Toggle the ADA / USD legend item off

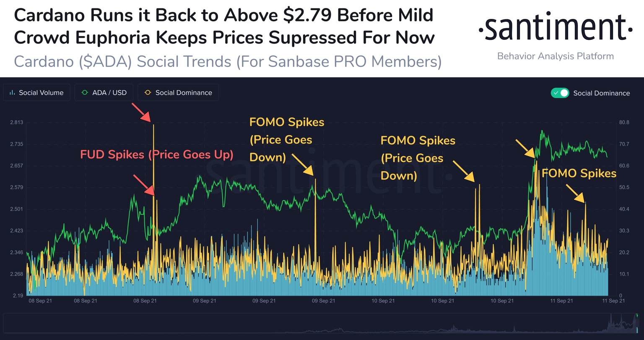coord(104,92)
